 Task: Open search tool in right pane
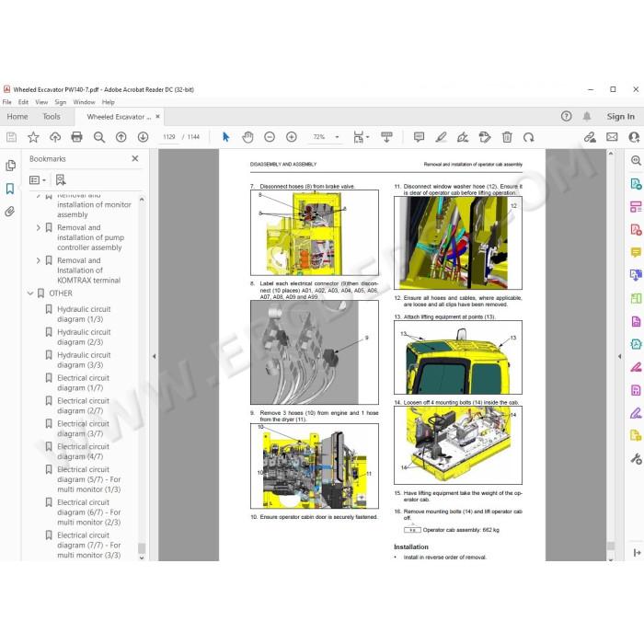pyautogui.click(x=636, y=161)
